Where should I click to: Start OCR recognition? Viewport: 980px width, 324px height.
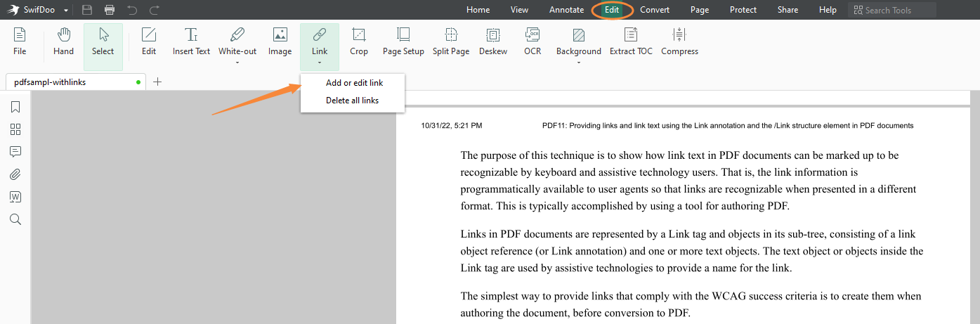point(533,41)
